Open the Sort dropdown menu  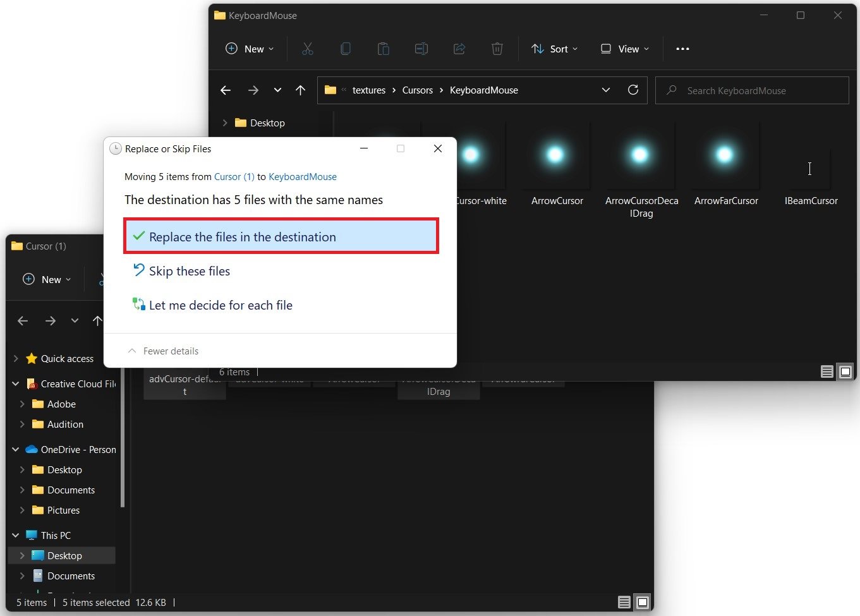(554, 49)
